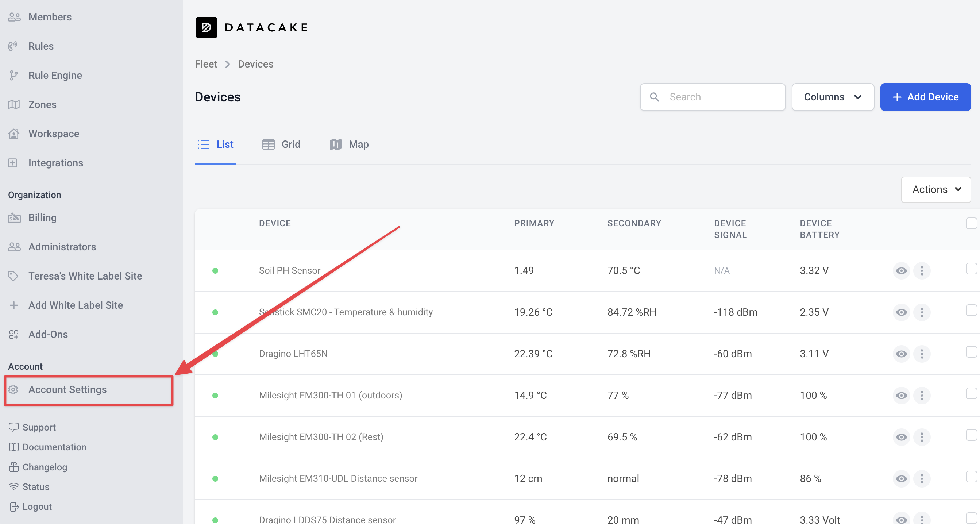The width and height of the screenshot is (980, 524).
Task: Click eye icon for Dragino LHT65N row
Action: [x=901, y=354]
